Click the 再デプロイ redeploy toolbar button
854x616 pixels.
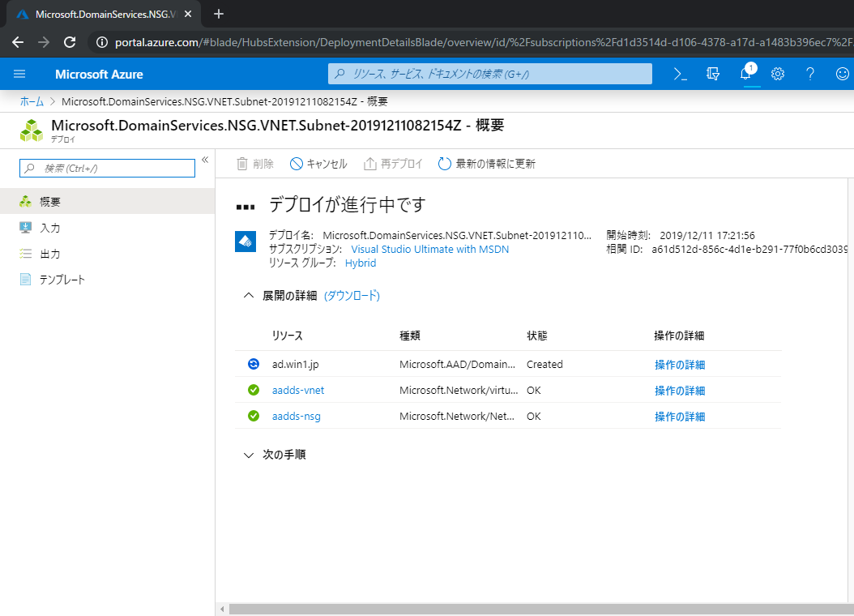pos(393,164)
